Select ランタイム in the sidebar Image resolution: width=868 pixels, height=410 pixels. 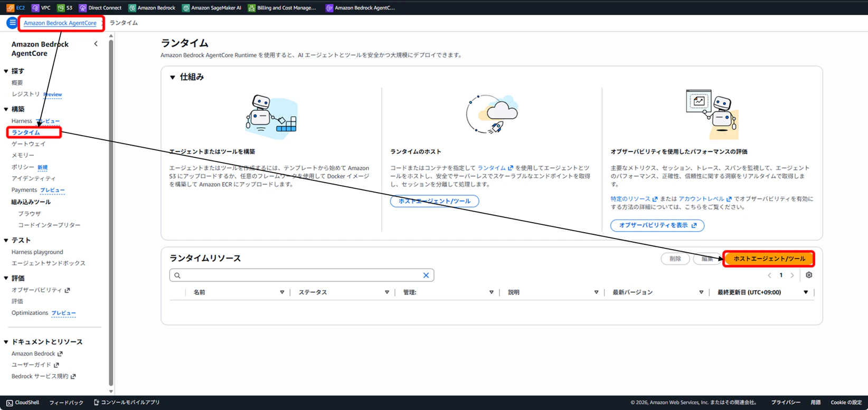coord(26,132)
